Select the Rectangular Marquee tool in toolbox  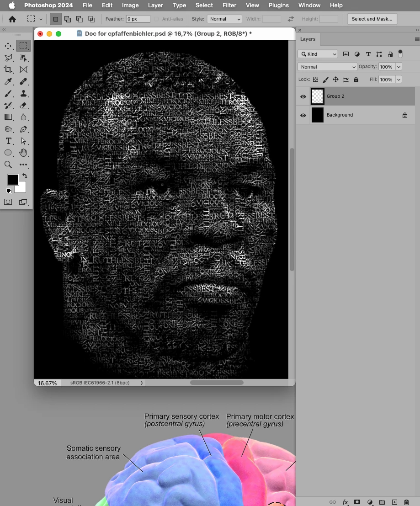click(x=23, y=46)
